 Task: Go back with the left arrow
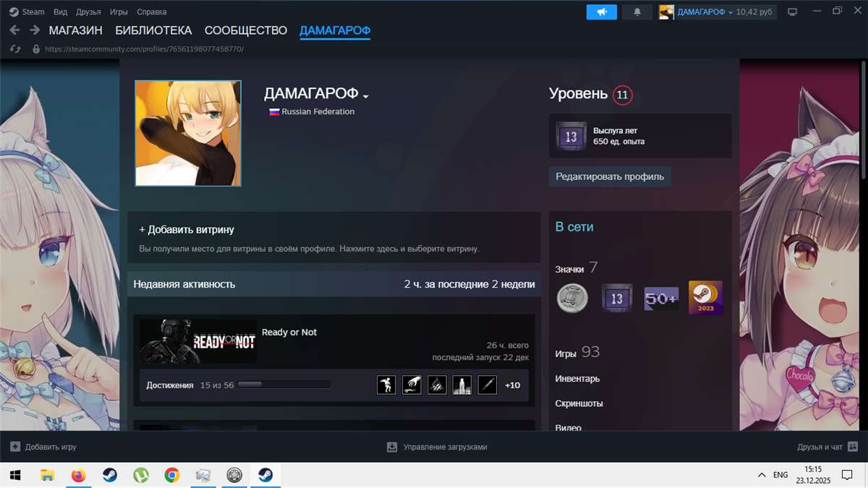click(14, 30)
